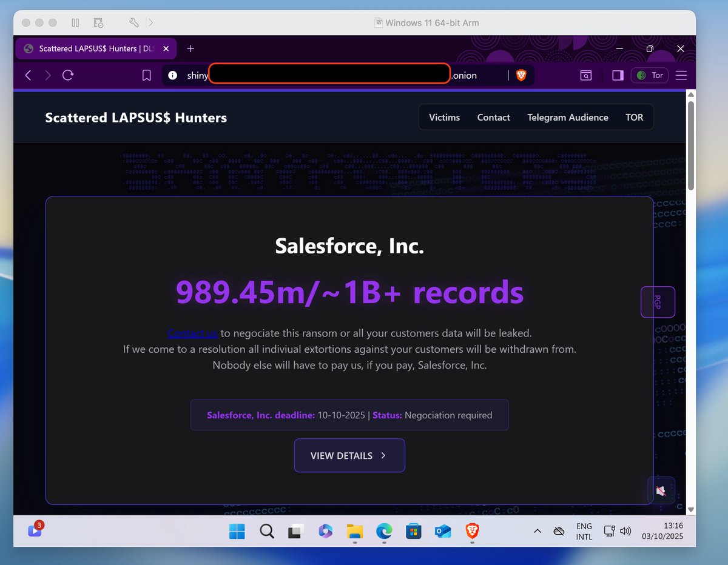
Task: Open the volume speaker tray icon
Action: (625, 532)
